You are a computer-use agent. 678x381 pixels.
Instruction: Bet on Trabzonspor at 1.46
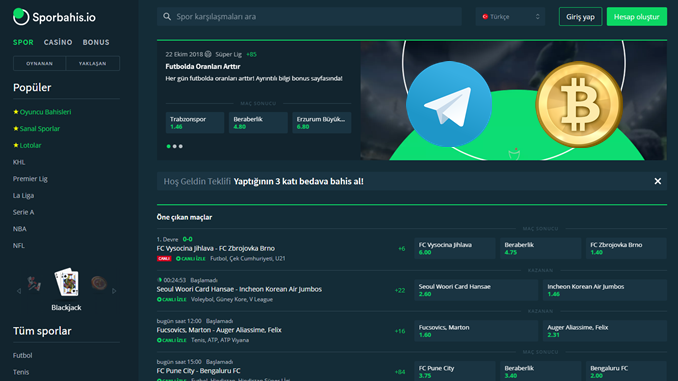(195, 123)
